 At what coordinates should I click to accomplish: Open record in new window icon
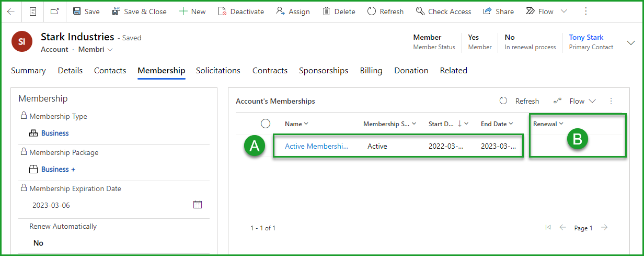[x=55, y=12]
